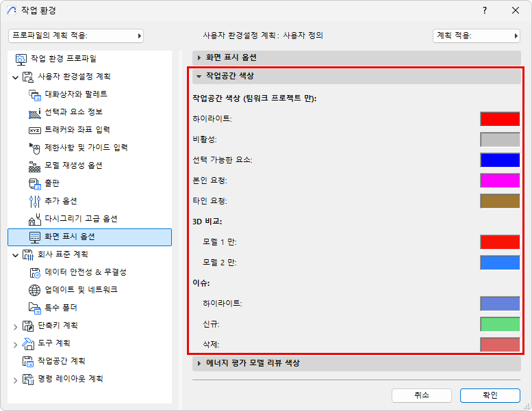Expand the 단축키 계획 tree node
Image resolution: width=532 pixels, height=411 pixels.
(x=15, y=327)
